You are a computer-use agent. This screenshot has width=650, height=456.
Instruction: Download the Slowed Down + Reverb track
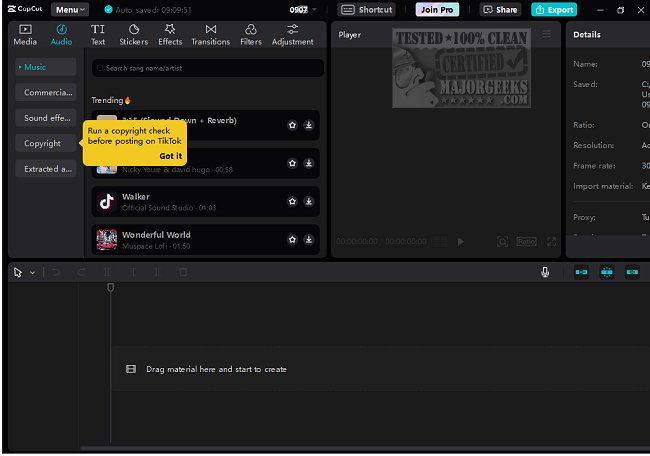[308, 125]
